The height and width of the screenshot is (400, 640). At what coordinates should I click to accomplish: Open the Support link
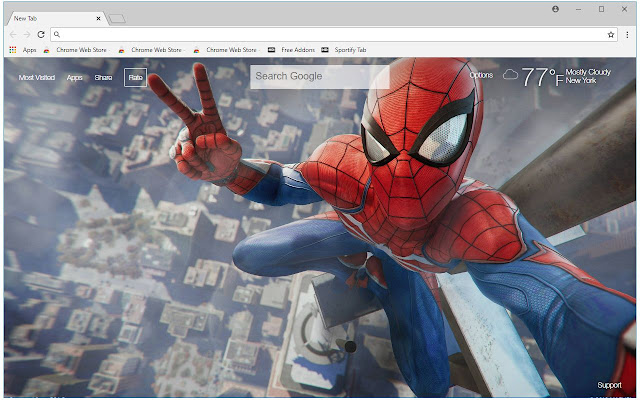[x=609, y=385]
